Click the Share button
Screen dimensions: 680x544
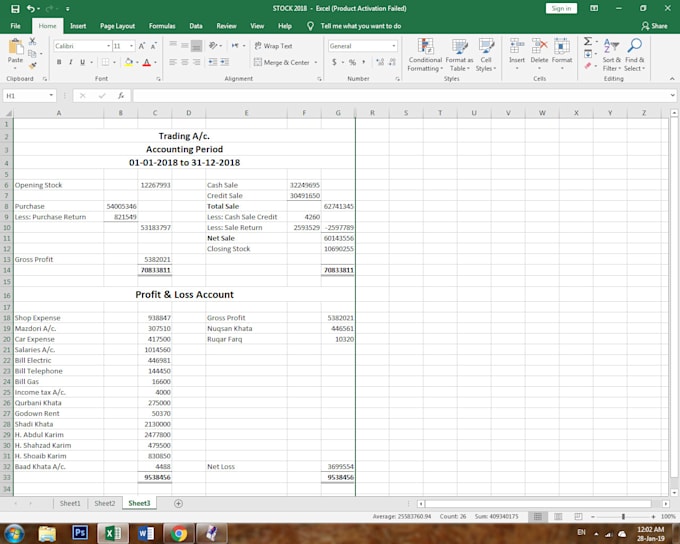(x=655, y=26)
